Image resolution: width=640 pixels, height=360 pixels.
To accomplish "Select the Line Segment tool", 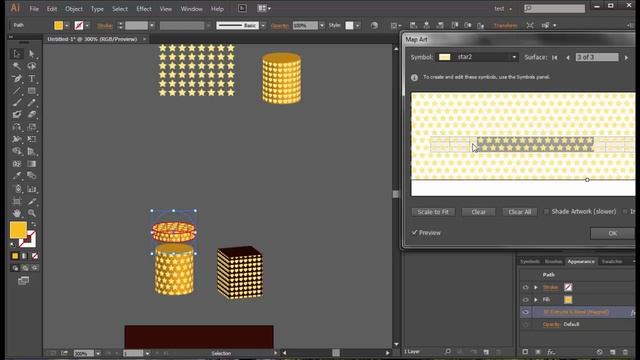I will coord(17,91).
